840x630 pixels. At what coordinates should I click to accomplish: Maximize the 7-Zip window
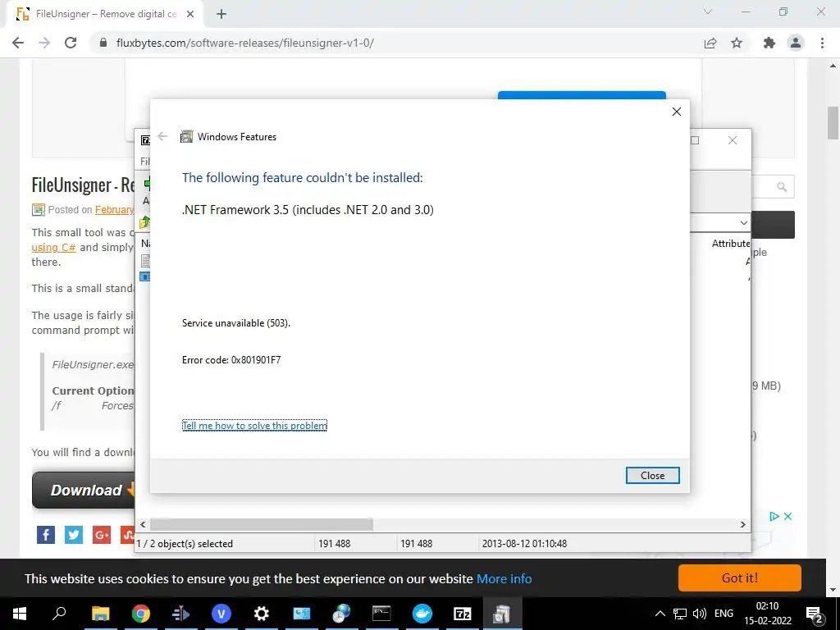tap(695, 140)
